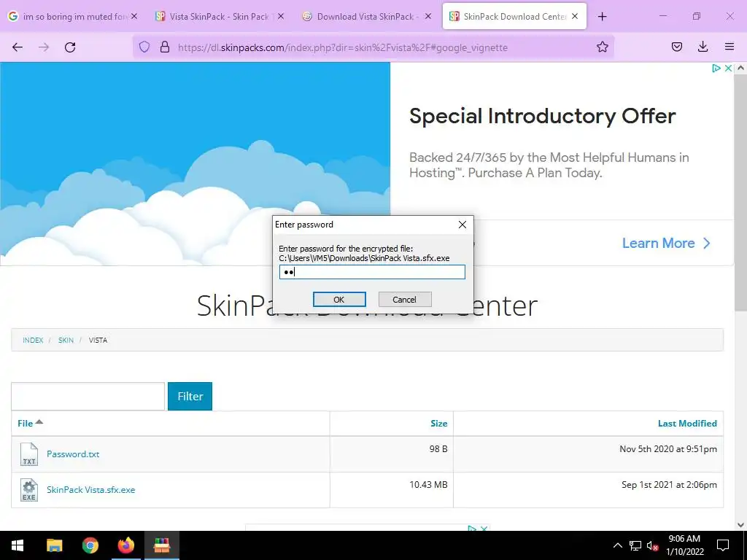Click the address bar URL
The image size is (747, 560).
(343, 47)
